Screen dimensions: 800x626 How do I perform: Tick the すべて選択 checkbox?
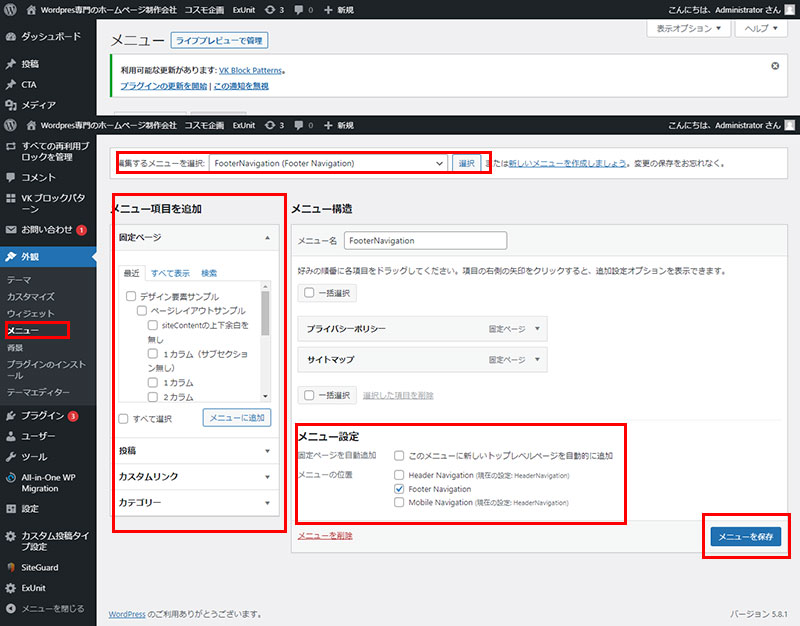pyautogui.click(x=123, y=419)
